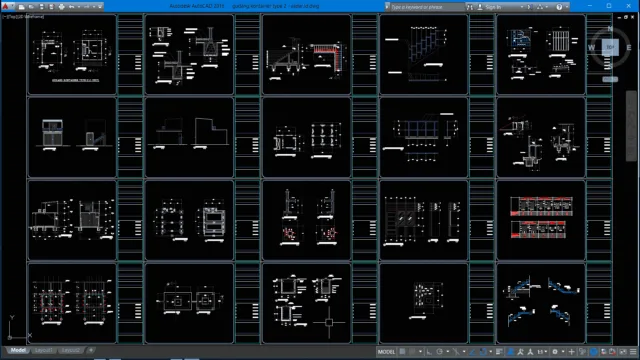Rotate view to the ViewCube N direction

610,29
